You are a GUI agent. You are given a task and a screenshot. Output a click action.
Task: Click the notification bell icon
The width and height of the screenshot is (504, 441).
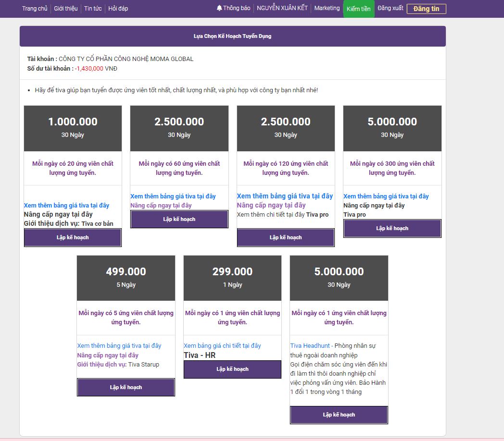219,8
